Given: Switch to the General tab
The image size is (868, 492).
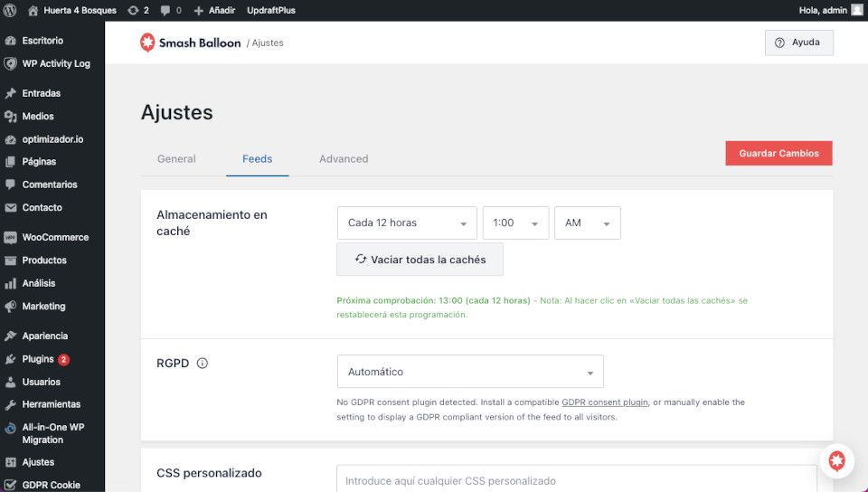Looking at the screenshot, I should (x=176, y=159).
